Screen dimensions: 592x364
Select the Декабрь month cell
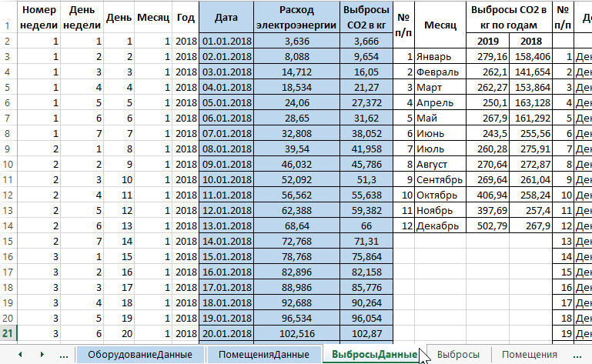437,226
